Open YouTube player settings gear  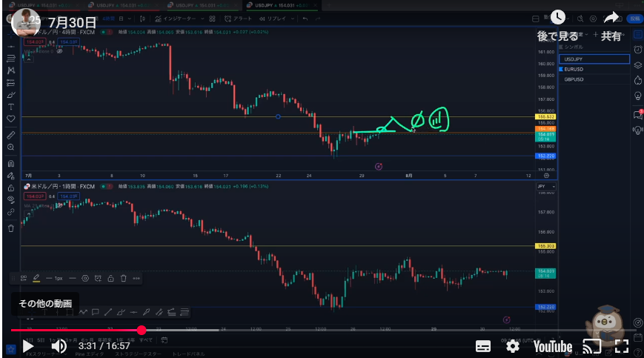click(512, 346)
